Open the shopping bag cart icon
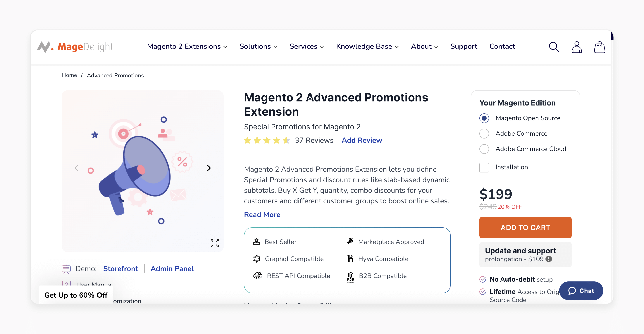644x334 pixels. (599, 47)
